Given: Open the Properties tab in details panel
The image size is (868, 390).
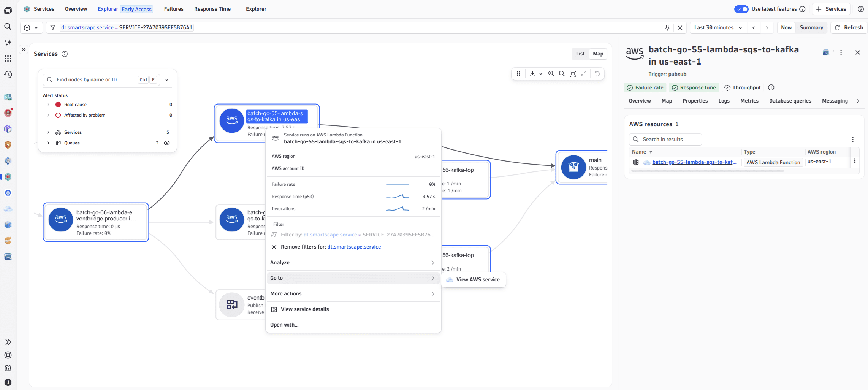Looking at the screenshot, I should click(695, 101).
